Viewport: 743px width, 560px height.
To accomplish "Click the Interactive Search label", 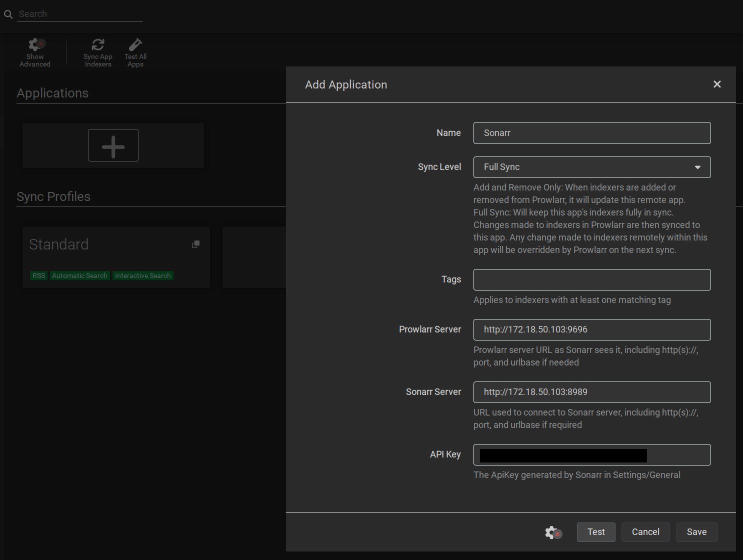I will pyautogui.click(x=143, y=275).
